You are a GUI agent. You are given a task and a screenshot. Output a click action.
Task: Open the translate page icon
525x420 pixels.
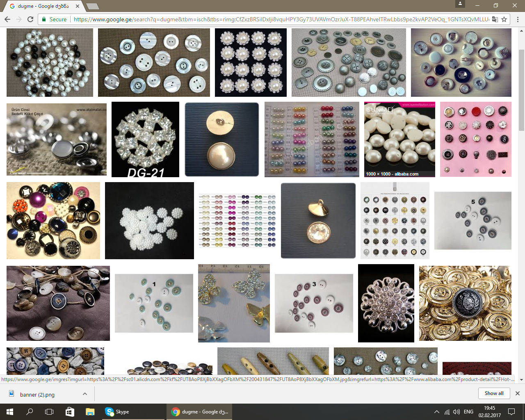coord(495,19)
